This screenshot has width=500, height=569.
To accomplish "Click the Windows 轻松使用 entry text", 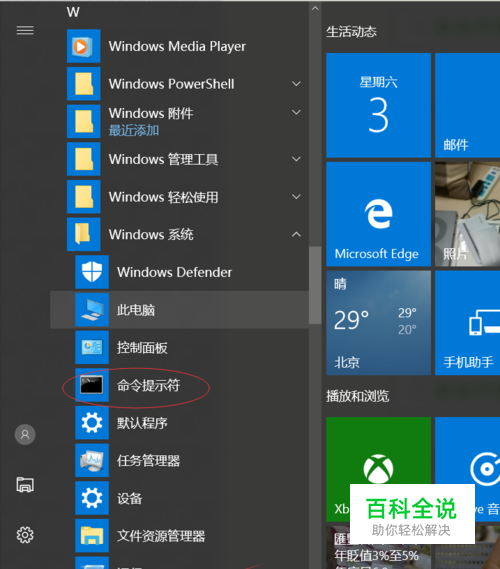I will click(x=163, y=197).
